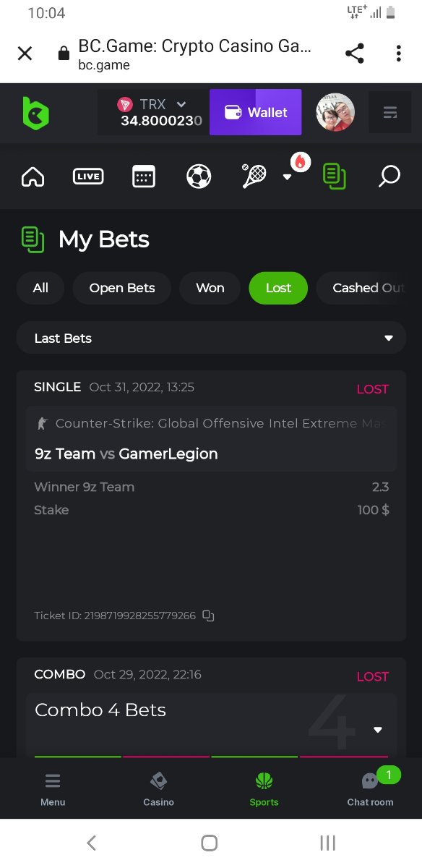Open the BC.Game logo home

tap(35, 113)
